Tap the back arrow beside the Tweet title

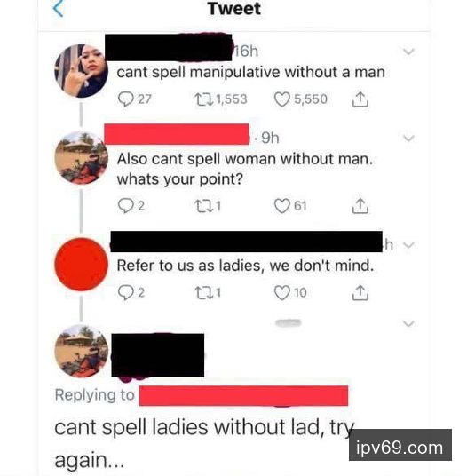pos(59,8)
